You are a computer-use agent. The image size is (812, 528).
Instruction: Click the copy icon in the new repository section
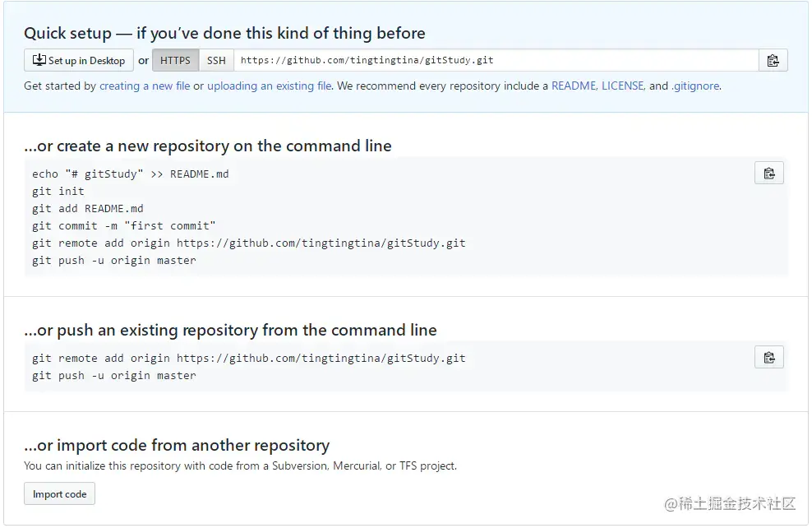pos(768,173)
